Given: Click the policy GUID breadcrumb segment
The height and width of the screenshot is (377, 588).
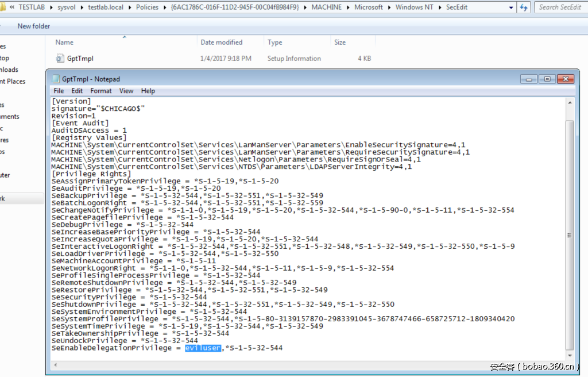Looking at the screenshot, I should click(235, 7).
